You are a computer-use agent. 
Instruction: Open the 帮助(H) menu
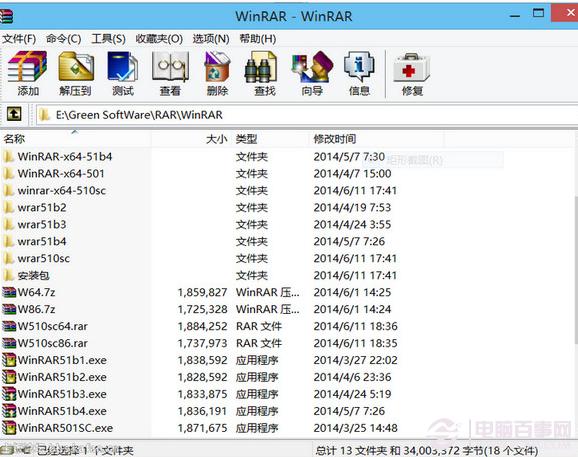[258, 39]
